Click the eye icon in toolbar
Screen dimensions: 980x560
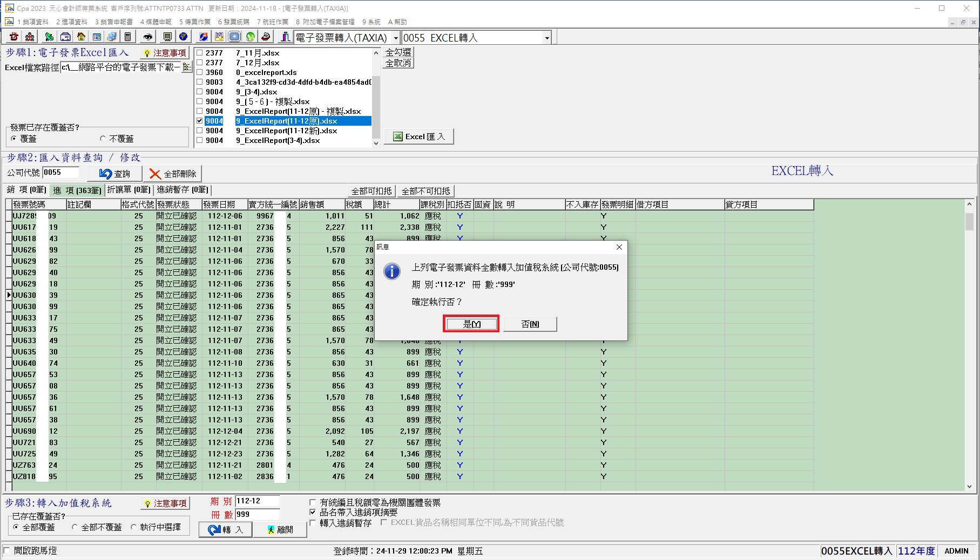(147, 37)
